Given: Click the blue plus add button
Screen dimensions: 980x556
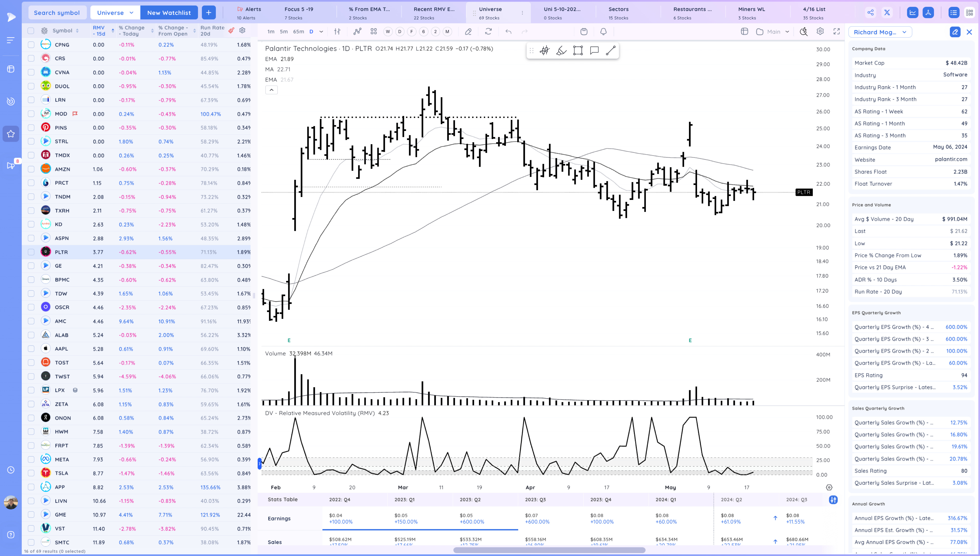Looking at the screenshot, I should [x=208, y=12].
